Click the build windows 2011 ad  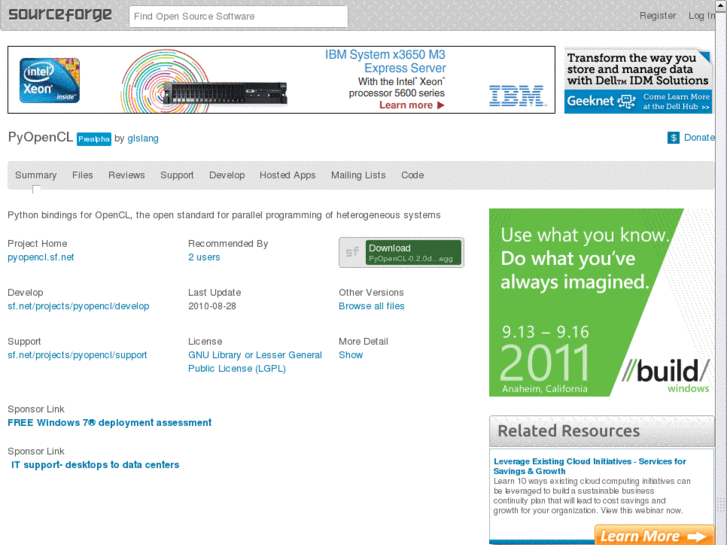pos(601,302)
